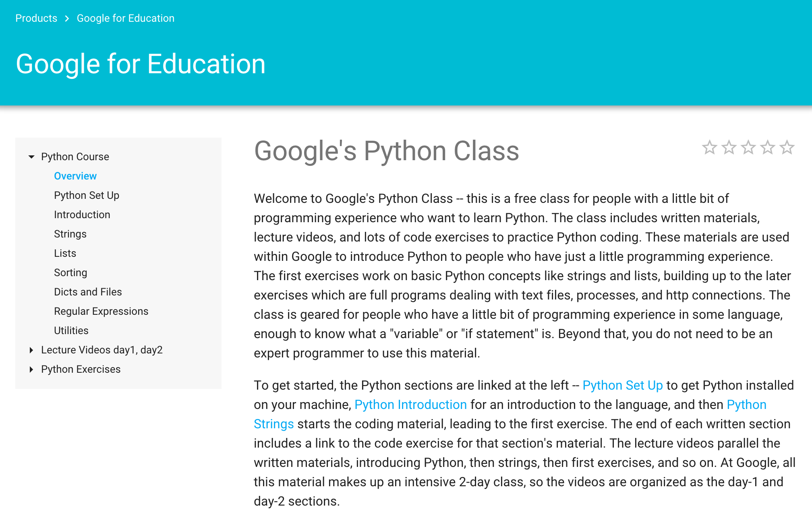
Task: Open the Utilities sidebar item
Action: point(71,330)
